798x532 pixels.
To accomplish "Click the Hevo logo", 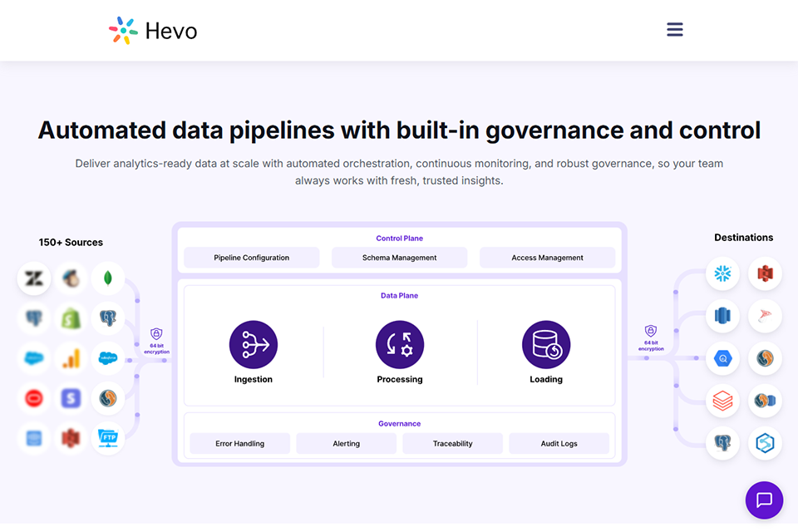I will point(153,31).
